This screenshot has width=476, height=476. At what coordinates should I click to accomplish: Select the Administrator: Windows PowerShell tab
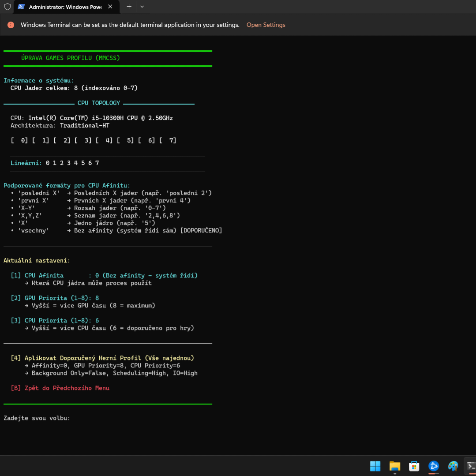pos(62,7)
